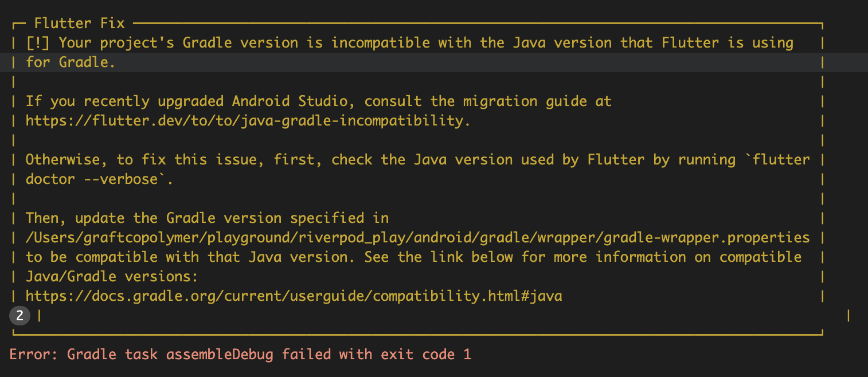Click the exit code 1 text
Viewport: 868px width, 377px height.
(x=426, y=355)
